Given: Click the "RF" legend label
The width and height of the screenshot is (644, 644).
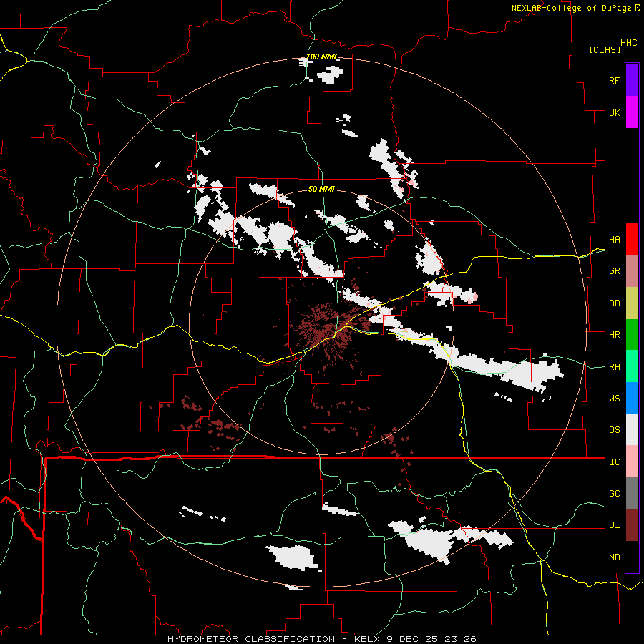Looking at the screenshot, I should coord(614,80).
